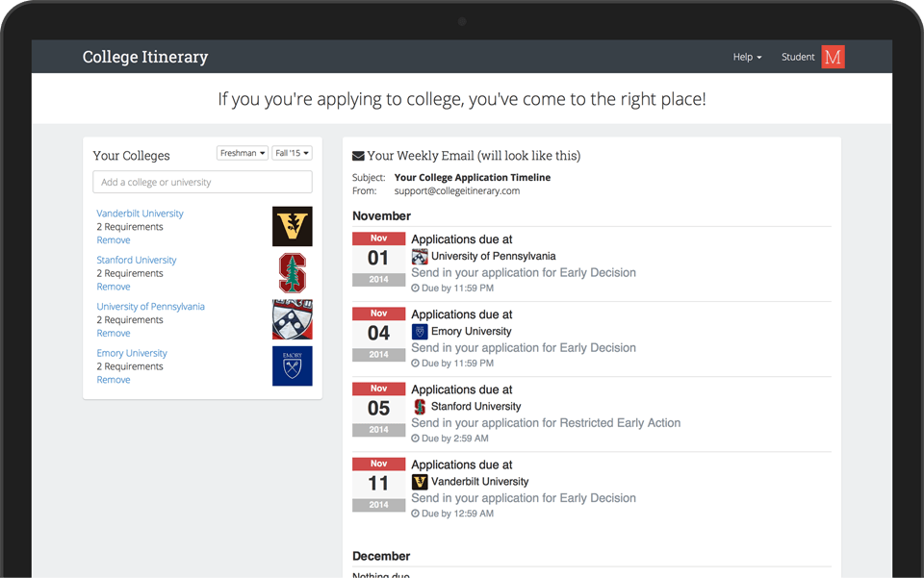This screenshot has height=578, width=924.
Task: Click the University of Pennsylvania shield logo
Action: tap(292, 319)
